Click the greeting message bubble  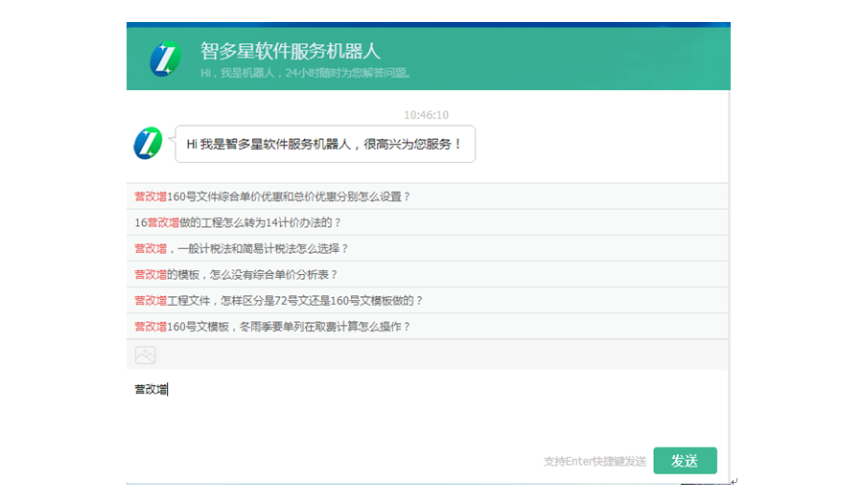tap(324, 144)
